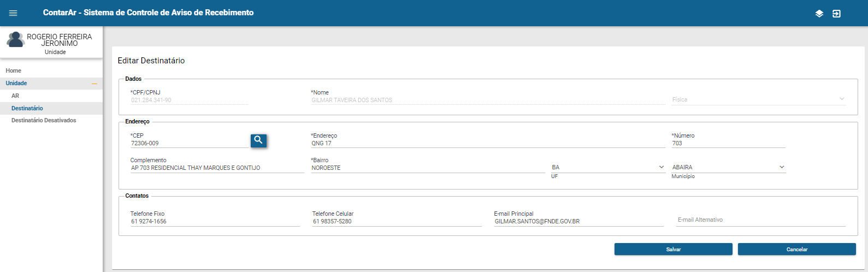868x272 pixels.
Task: Search CEP with magnifier button
Action: [258, 140]
